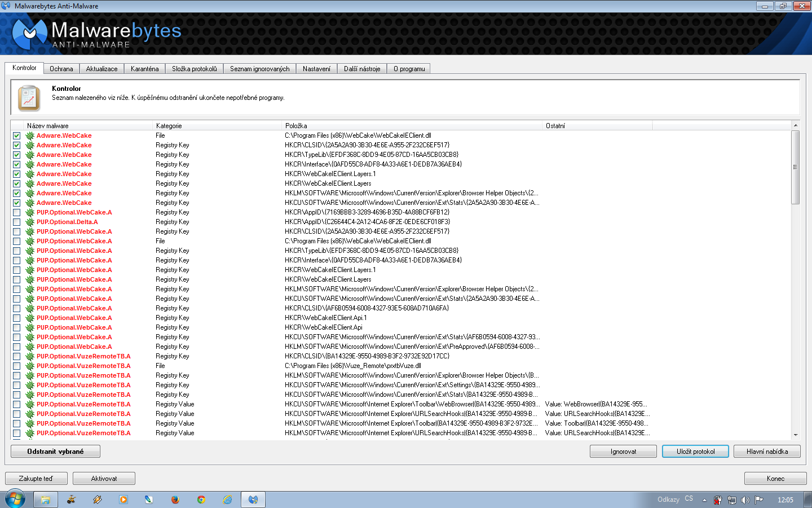
Task: Click the volume speaker tray icon
Action: coord(745,500)
